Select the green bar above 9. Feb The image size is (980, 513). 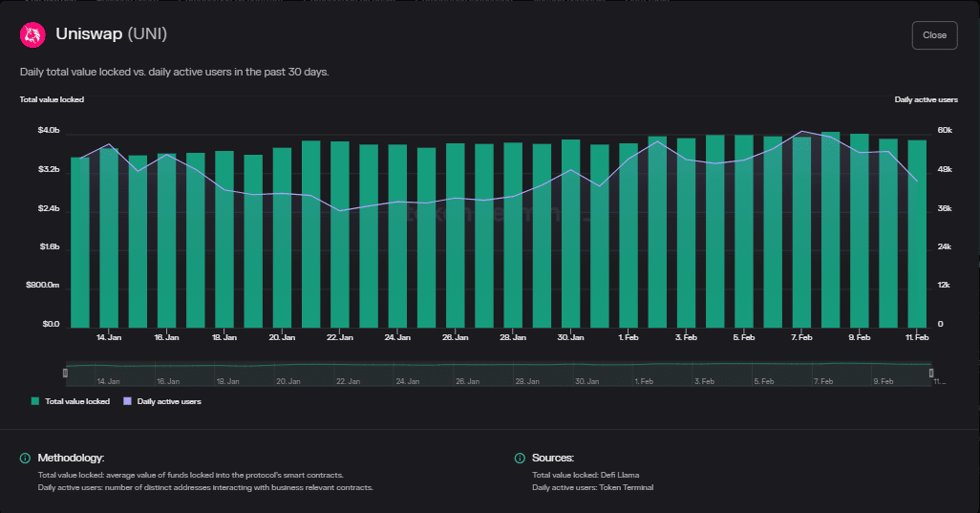(860, 231)
